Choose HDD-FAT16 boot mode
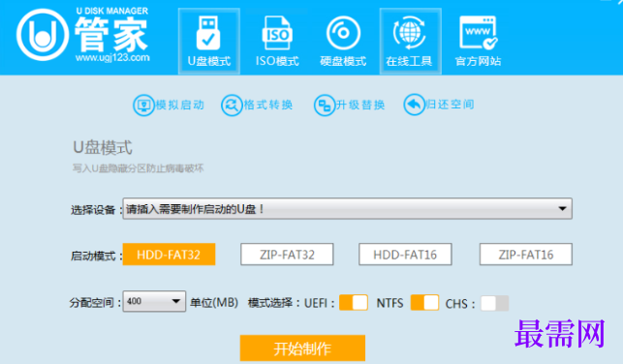623x364 pixels. pos(405,255)
